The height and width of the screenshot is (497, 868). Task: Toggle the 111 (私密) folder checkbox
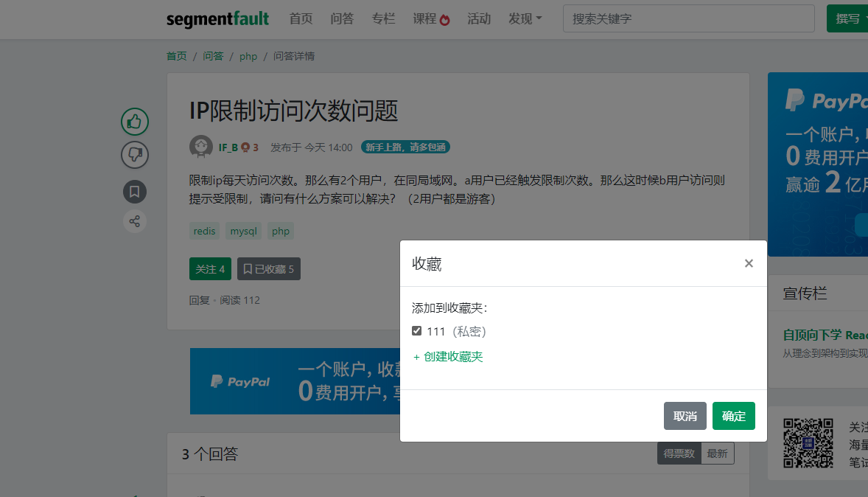coord(417,331)
